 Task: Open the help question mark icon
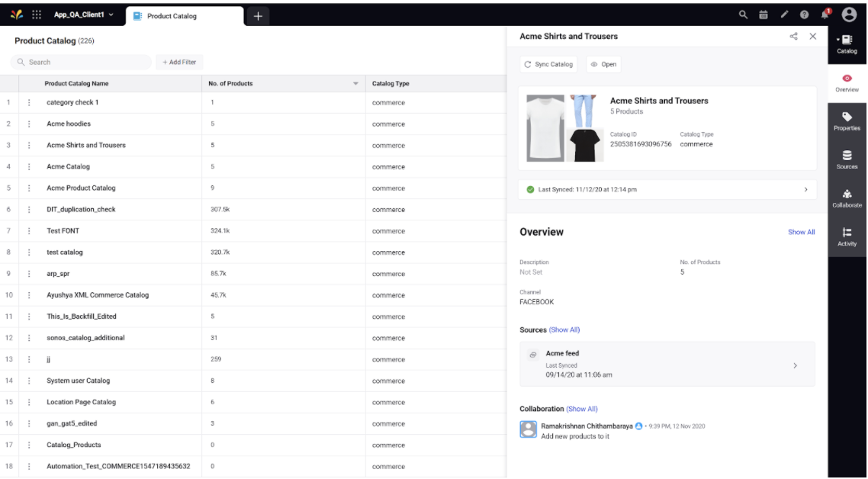(804, 15)
